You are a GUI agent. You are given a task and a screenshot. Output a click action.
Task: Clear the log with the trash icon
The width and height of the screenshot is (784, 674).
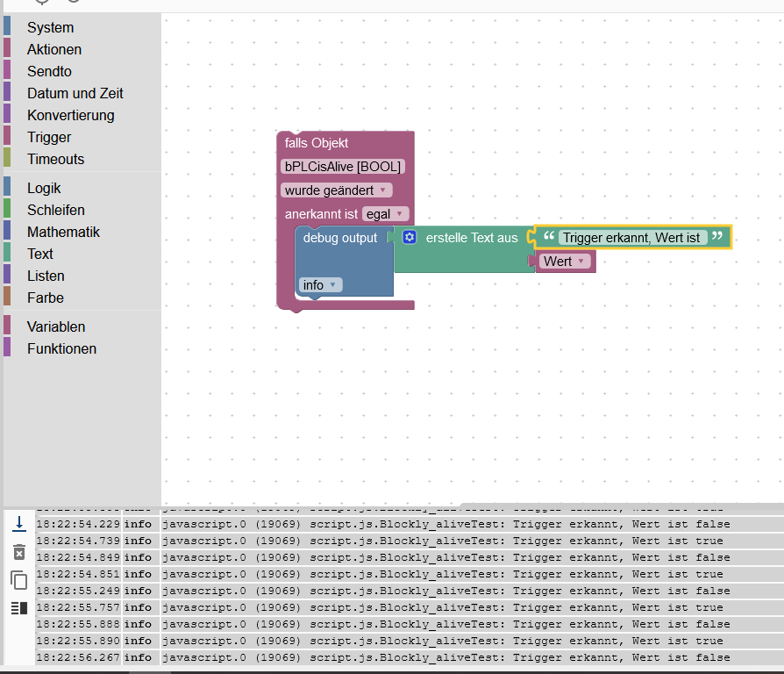tap(19, 552)
